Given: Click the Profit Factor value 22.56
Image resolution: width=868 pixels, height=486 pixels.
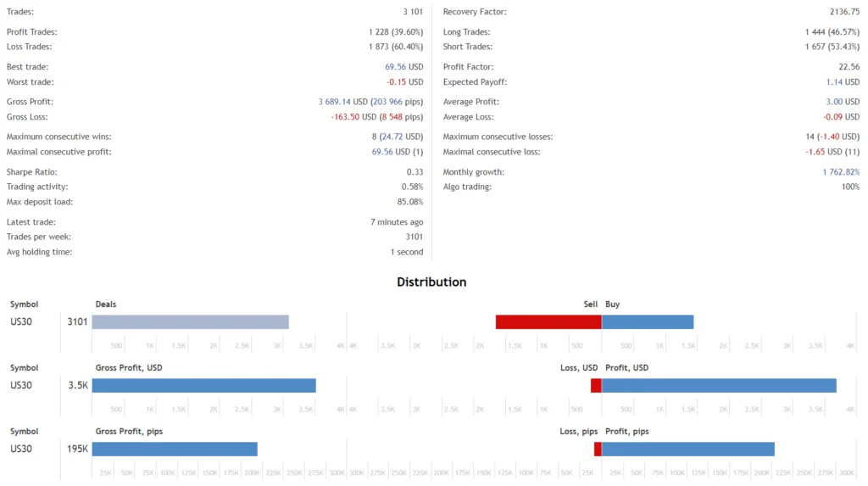Looking at the screenshot, I should 849,67.
